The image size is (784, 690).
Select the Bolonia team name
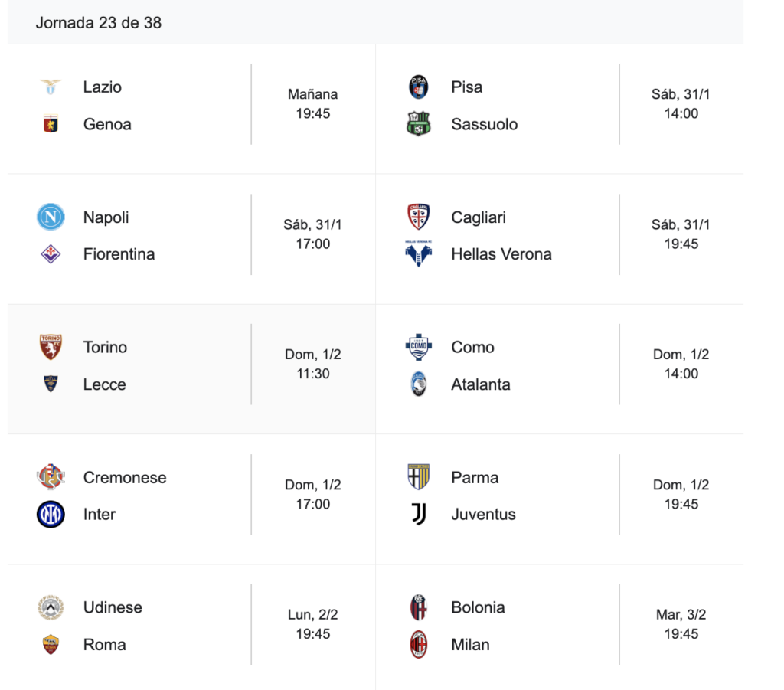[478, 607]
